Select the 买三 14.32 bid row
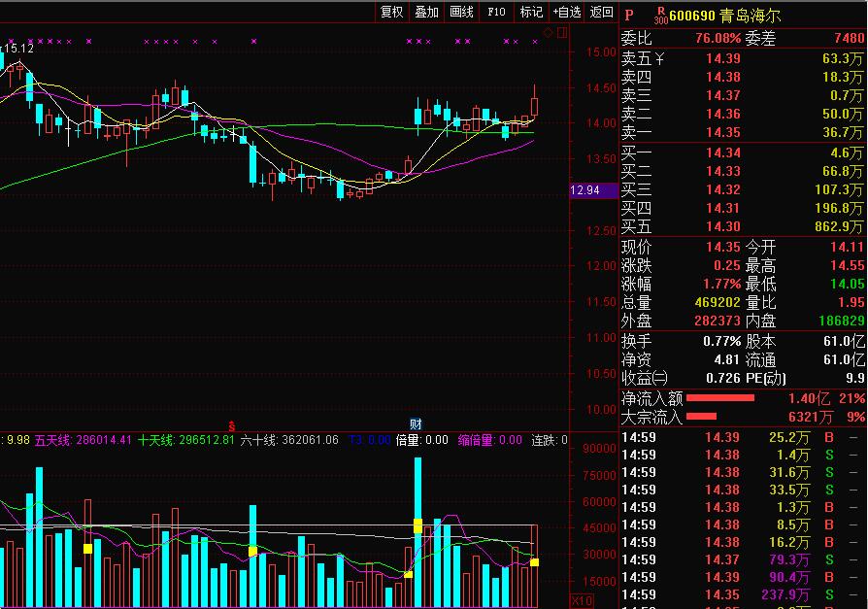This screenshot has width=868, height=609. (x=743, y=189)
